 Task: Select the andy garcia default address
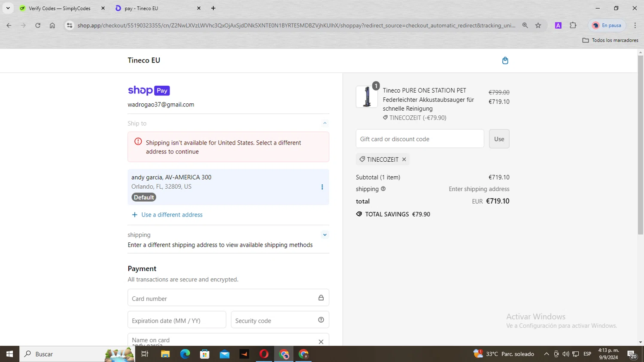pos(228,187)
